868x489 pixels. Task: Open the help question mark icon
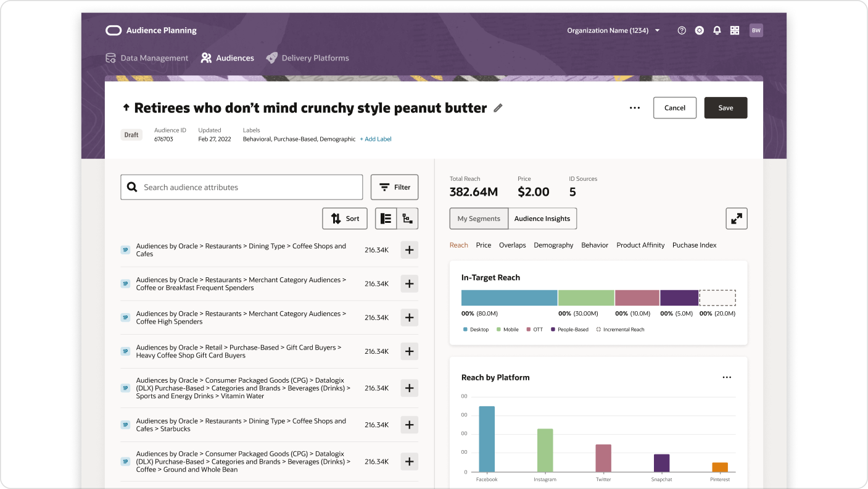point(682,30)
